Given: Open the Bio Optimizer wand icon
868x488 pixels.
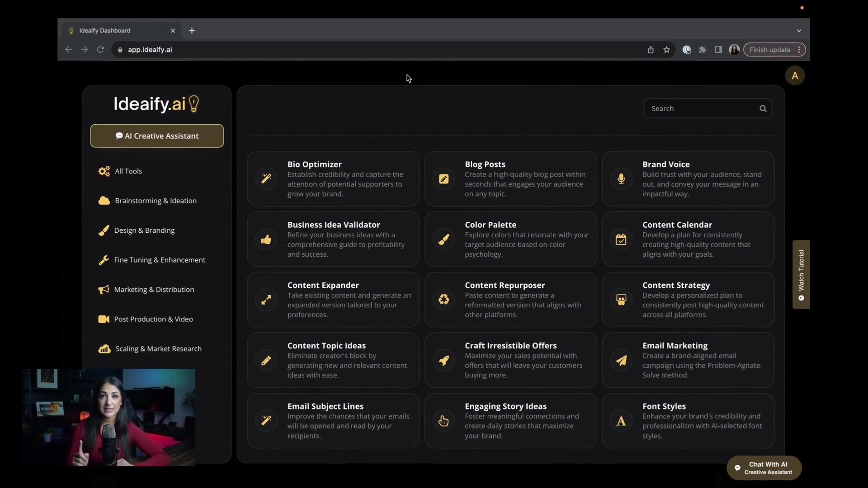Looking at the screenshot, I should coord(266,178).
